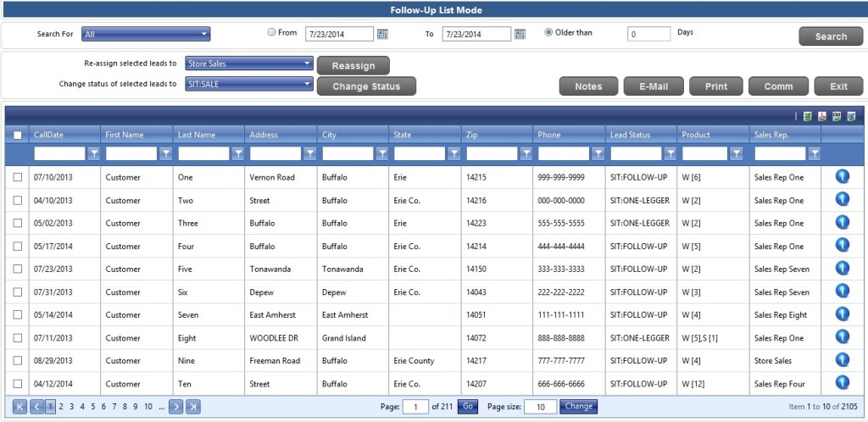Open filter options for City column
868x422 pixels.
(382, 153)
